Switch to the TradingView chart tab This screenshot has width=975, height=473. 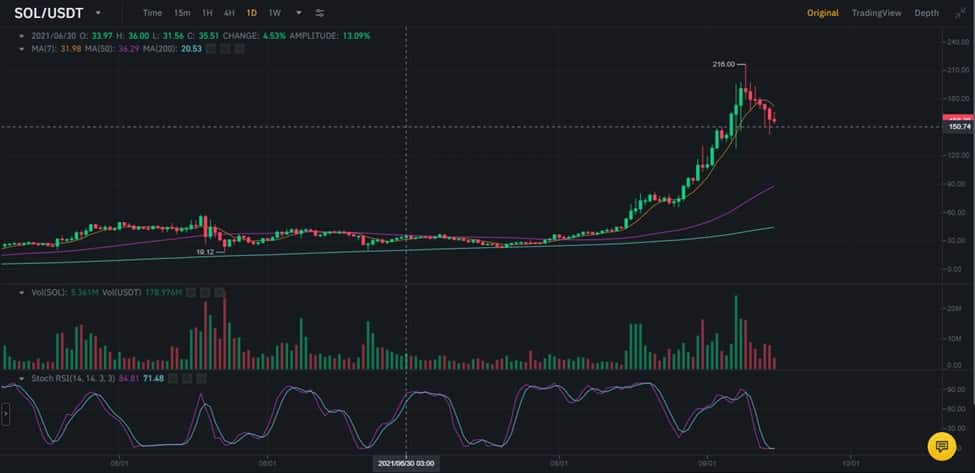[876, 13]
